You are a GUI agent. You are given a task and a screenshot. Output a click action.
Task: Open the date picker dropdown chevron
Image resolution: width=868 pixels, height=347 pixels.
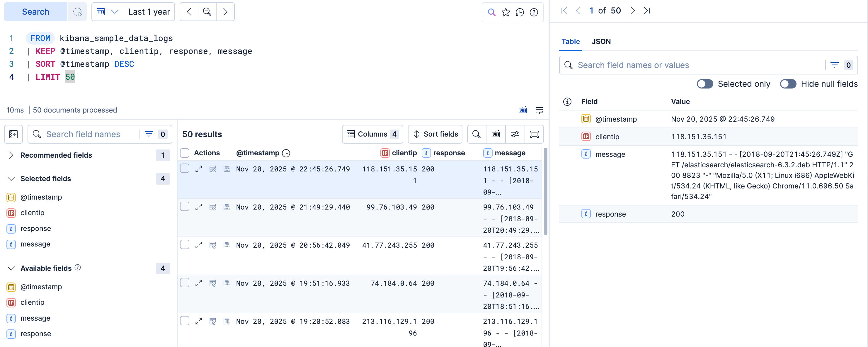[115, 11]
